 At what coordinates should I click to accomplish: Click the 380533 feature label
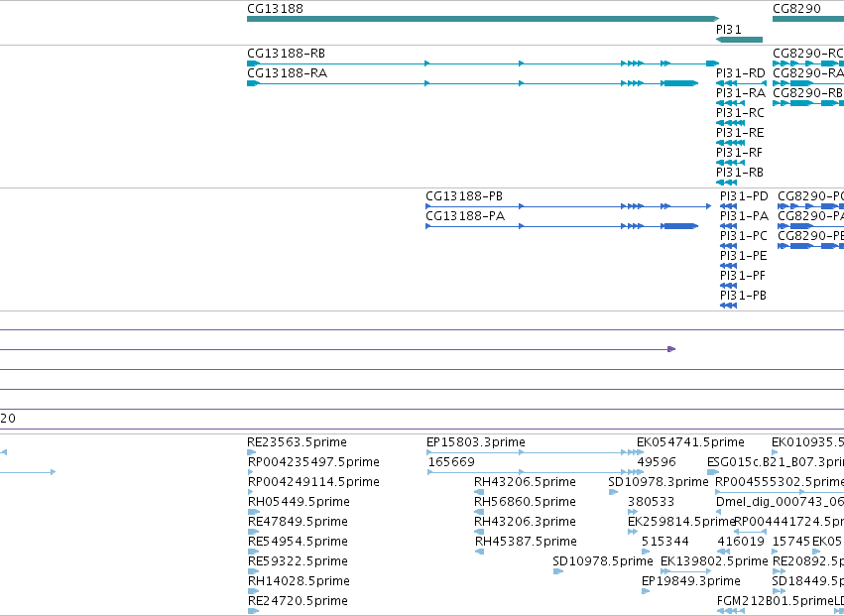point(651,502)
